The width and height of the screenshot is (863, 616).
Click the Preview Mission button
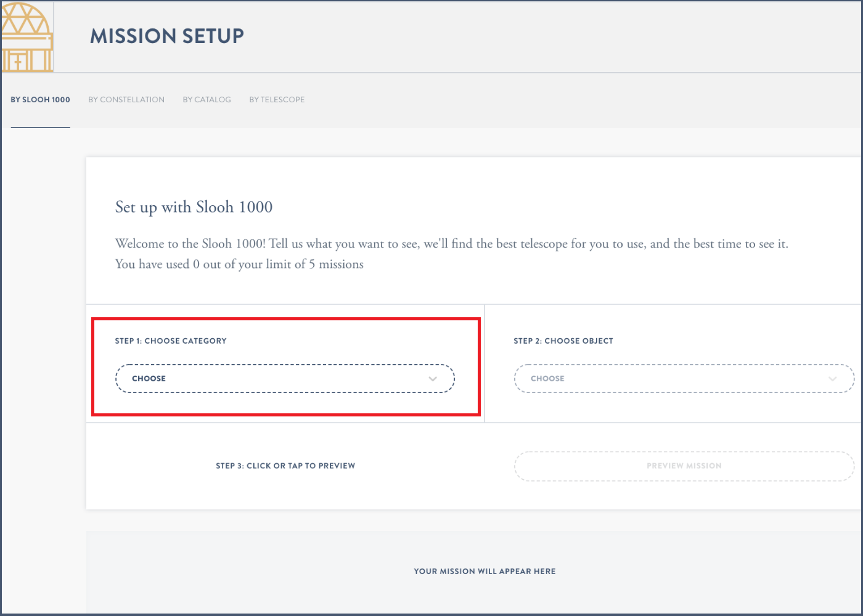coord(684,466)
